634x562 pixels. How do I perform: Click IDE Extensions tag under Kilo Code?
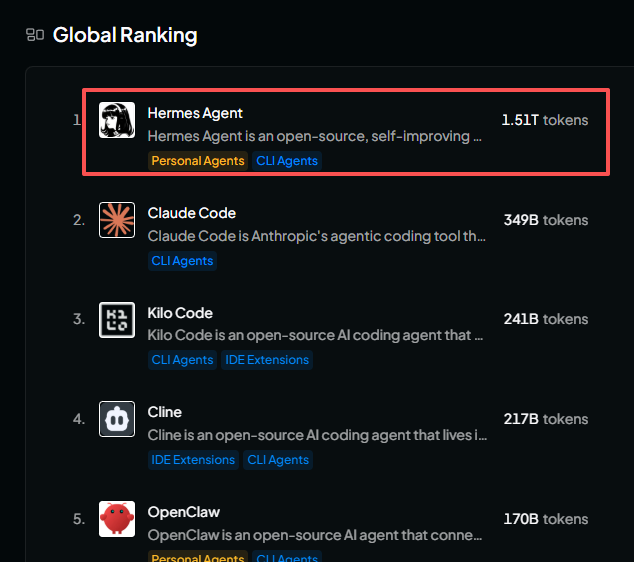[x=267, y=360]
